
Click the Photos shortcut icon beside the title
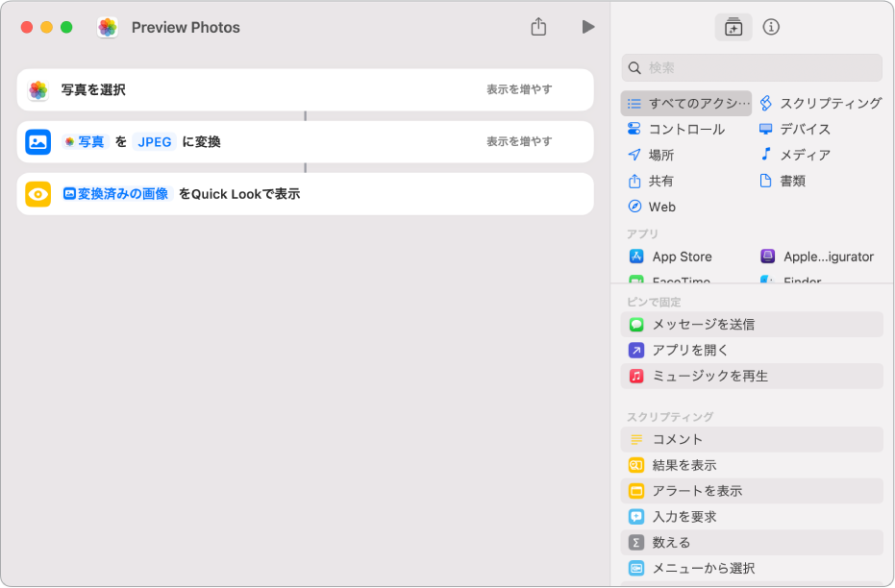[108, 27]
